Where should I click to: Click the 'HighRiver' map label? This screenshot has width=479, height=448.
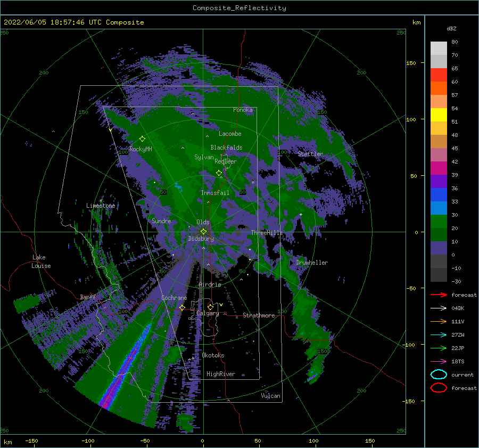pos(220,374)
